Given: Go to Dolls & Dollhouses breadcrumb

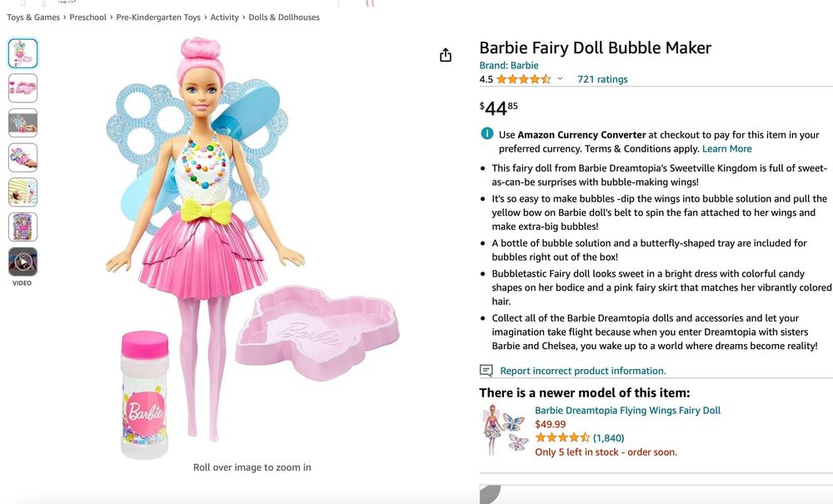Looking at the screenshot, I should 284,17.
